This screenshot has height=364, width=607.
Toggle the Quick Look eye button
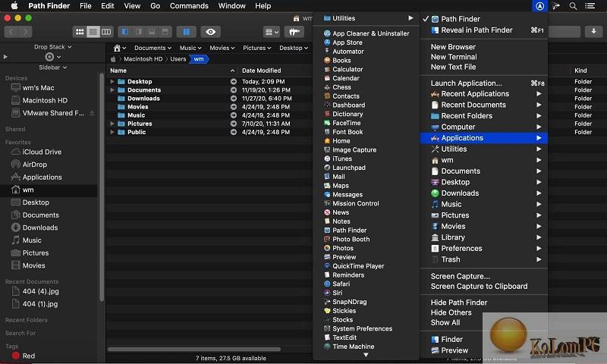(211, 32)
